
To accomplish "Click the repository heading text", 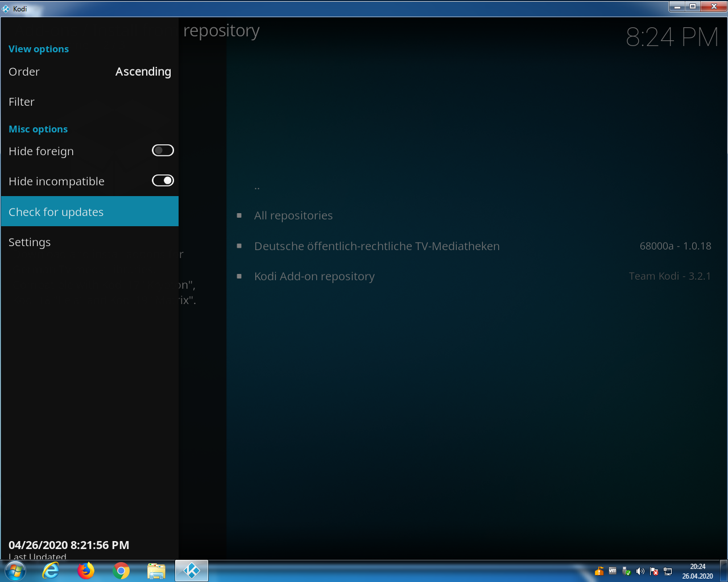I will [221, 31].
